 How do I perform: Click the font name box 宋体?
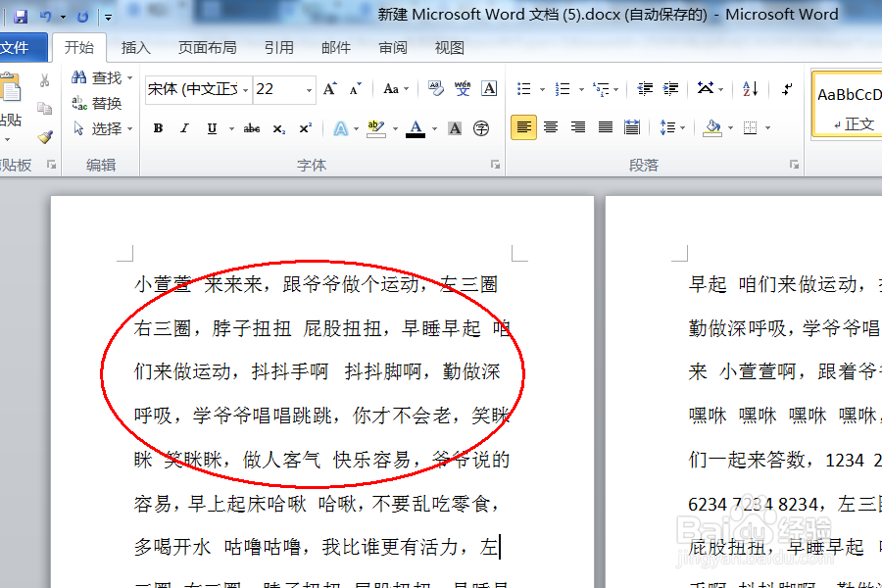click(x=193, y=89)
